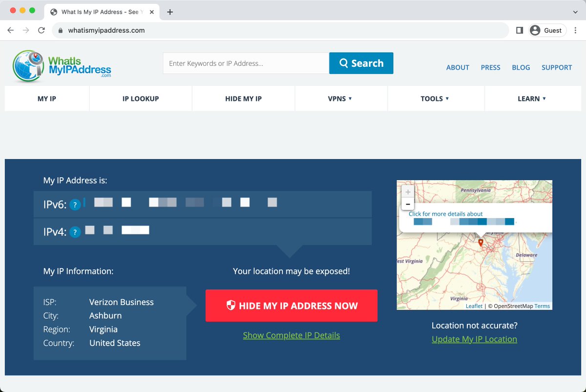Viewport: 586px width, 392px height.
Task: Click the browser forward arrow
Action: click(26, 30)
